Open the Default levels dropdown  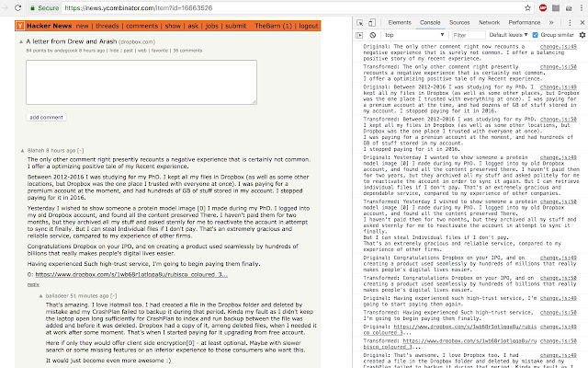click(508, 35)
